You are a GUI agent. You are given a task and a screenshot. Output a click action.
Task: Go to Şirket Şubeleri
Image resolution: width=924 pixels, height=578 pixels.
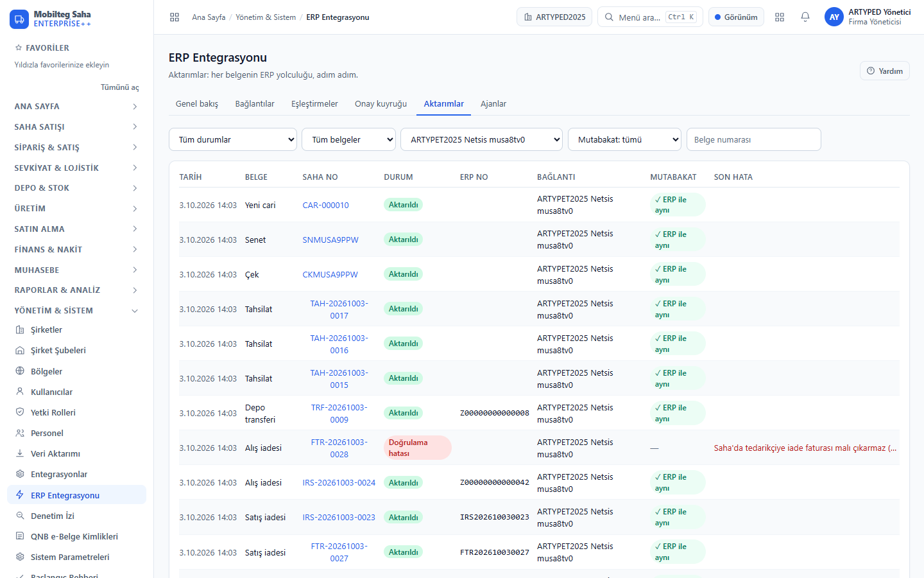tap(76, 351)
